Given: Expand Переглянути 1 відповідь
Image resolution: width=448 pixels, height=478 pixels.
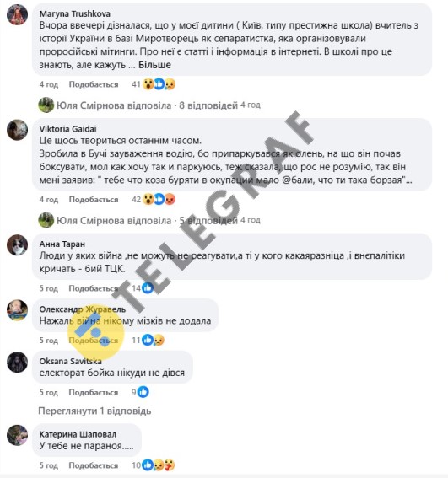Looking at the screenshot, I should coord(94,411).
